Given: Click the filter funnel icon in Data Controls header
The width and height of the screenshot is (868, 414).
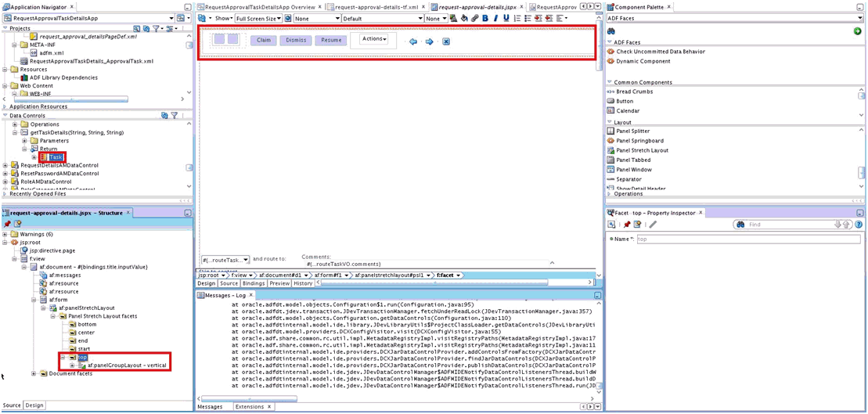Looking at the screenshot, I should [174, 116].
